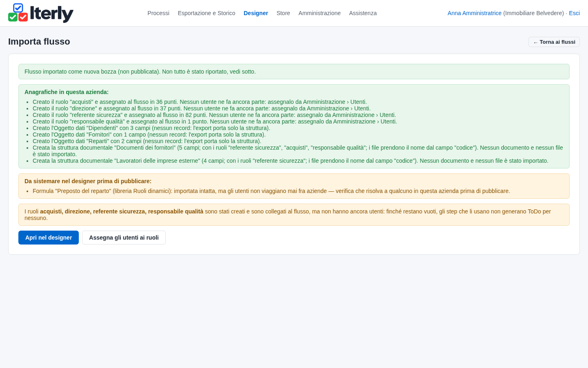Open the Processi menu

click(158, 13)
